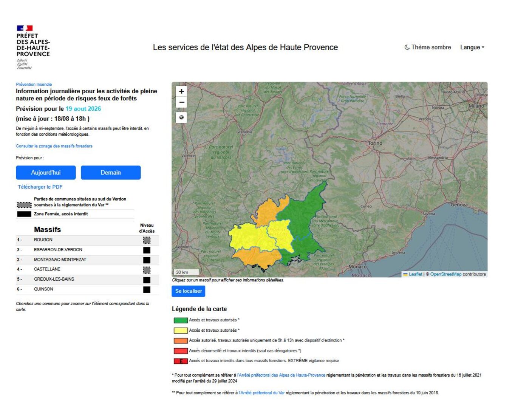532x411 pixels.
Task: Click the red E legend swatch EXTRÊME vigilance
Action: click(181, 361)
